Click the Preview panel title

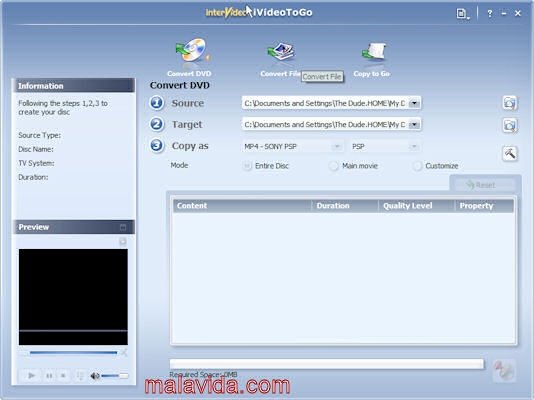34,227
